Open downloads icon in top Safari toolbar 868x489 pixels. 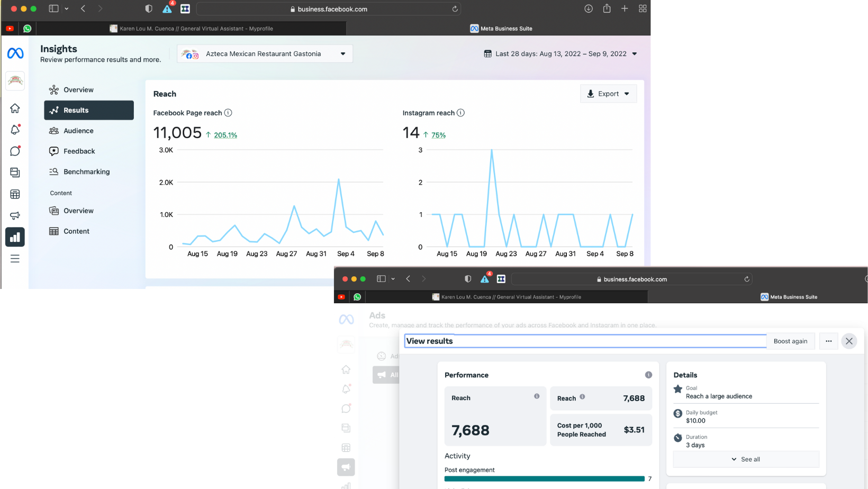tap(589, 8)
